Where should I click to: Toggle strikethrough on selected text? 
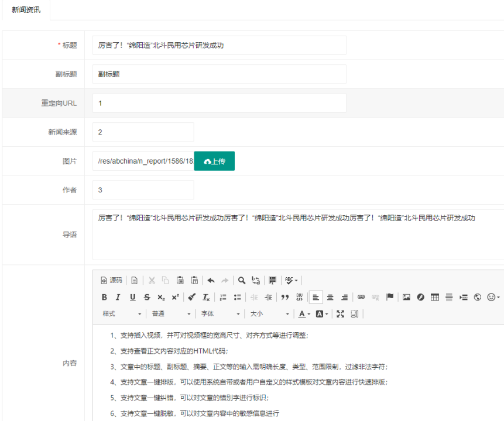click(x=147, y=297)
